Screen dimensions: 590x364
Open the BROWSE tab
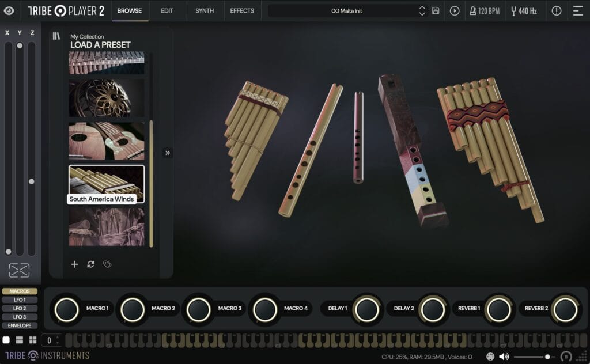pyautogui.click(x=130, y=10)
